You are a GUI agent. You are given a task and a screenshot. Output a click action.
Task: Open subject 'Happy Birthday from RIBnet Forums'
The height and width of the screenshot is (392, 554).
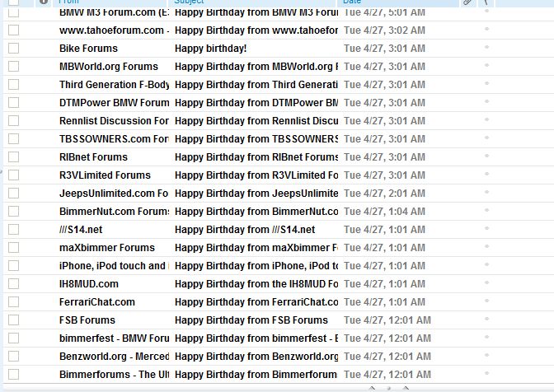click(256, 157)
